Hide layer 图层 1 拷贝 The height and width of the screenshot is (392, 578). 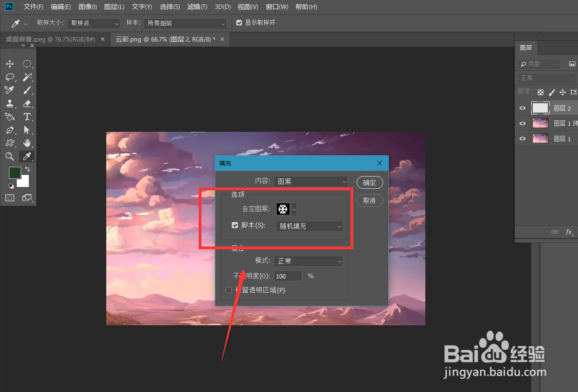click(523, 123)
